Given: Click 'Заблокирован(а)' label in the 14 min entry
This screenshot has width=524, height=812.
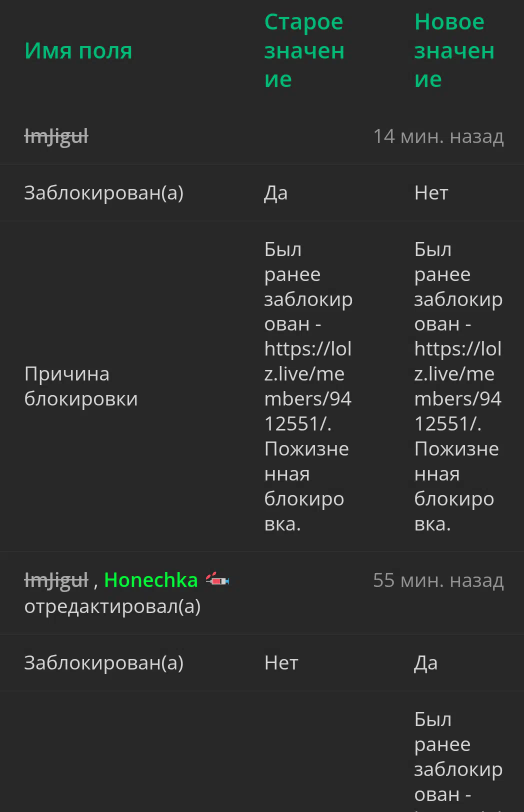Looking at the screenshot, I should (104, 193).
